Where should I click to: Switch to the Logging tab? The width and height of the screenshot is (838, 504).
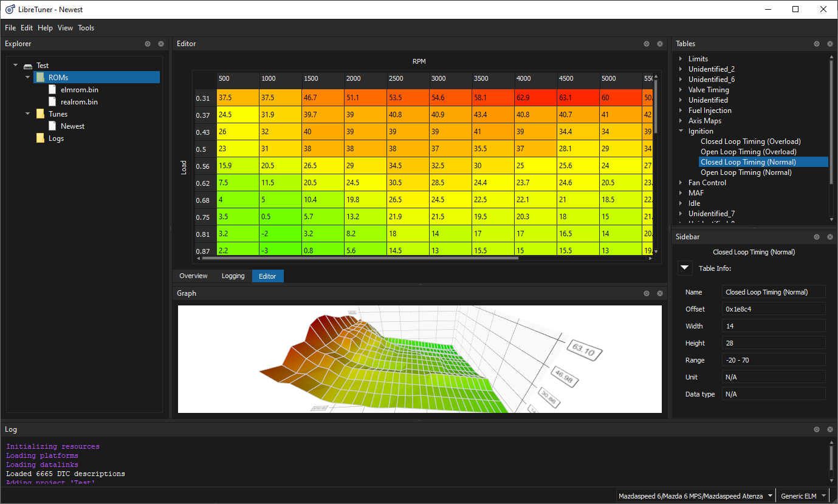233,276
